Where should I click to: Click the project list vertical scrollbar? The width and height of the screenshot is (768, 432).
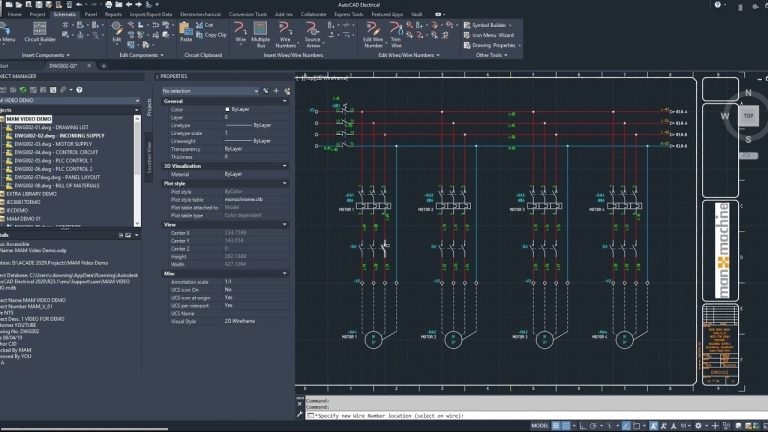tap(137, 170)
